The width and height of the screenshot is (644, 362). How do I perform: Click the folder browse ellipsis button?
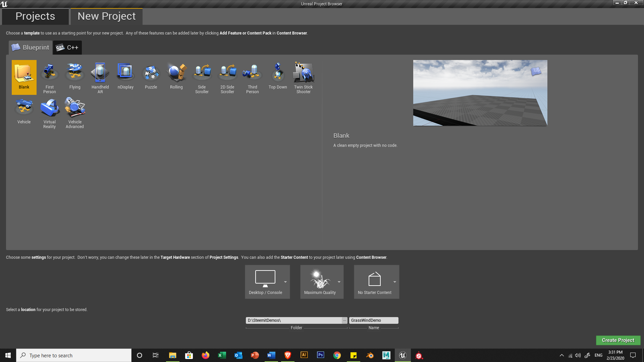344,320
